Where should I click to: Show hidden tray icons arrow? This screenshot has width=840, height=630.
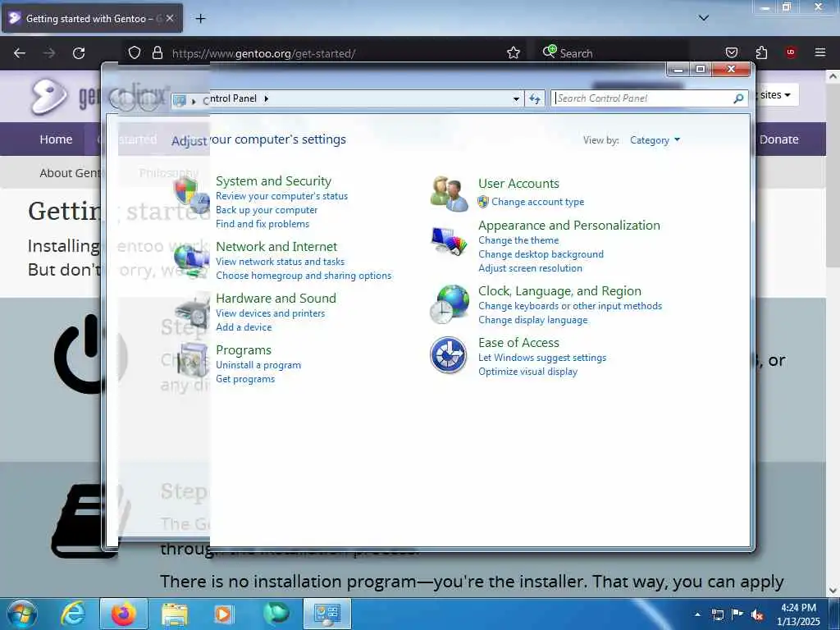click(697, 614)
